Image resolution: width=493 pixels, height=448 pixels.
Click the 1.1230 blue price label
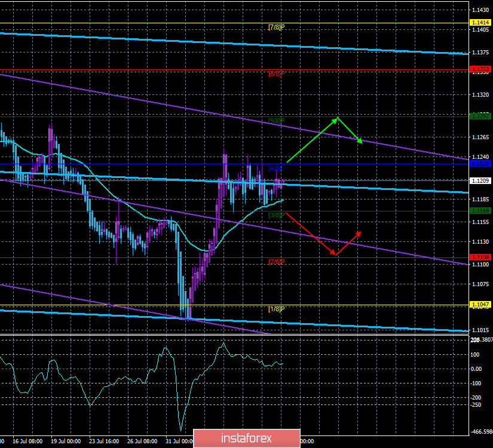pos(480,164)
